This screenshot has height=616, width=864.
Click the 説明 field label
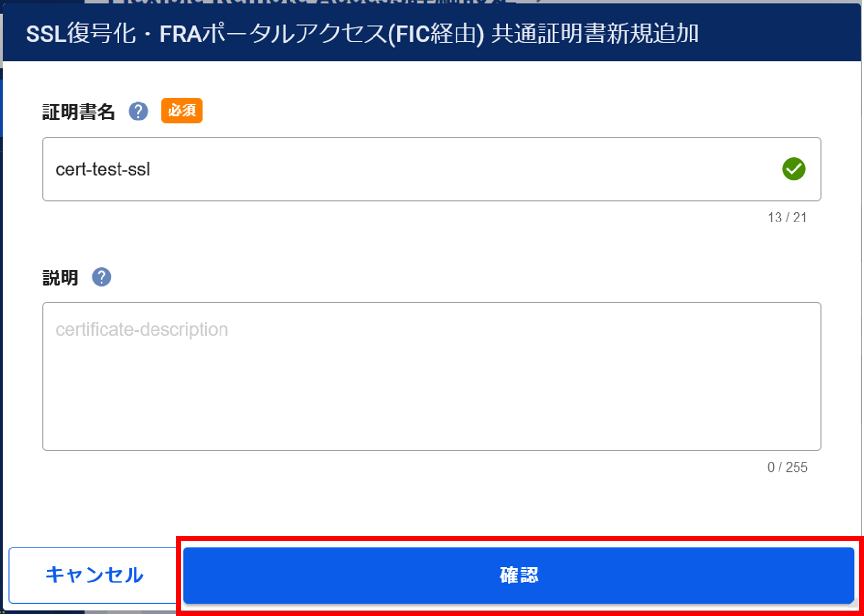[60, 278]
